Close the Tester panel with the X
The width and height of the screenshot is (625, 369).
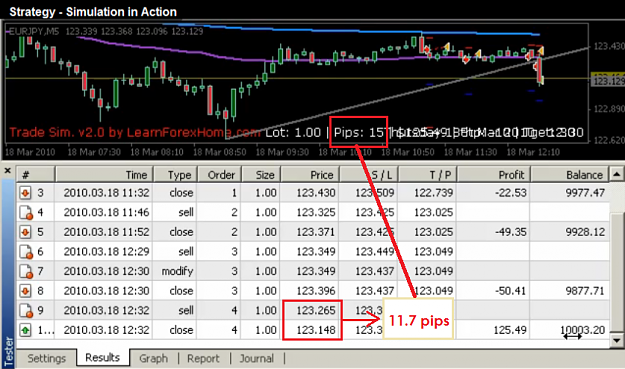pos(7,171)
